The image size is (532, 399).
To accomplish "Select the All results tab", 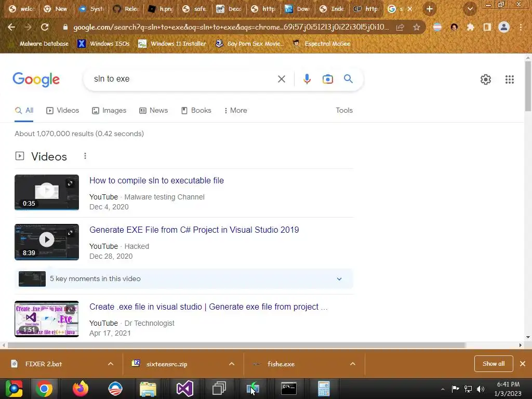I will point(24,110).
